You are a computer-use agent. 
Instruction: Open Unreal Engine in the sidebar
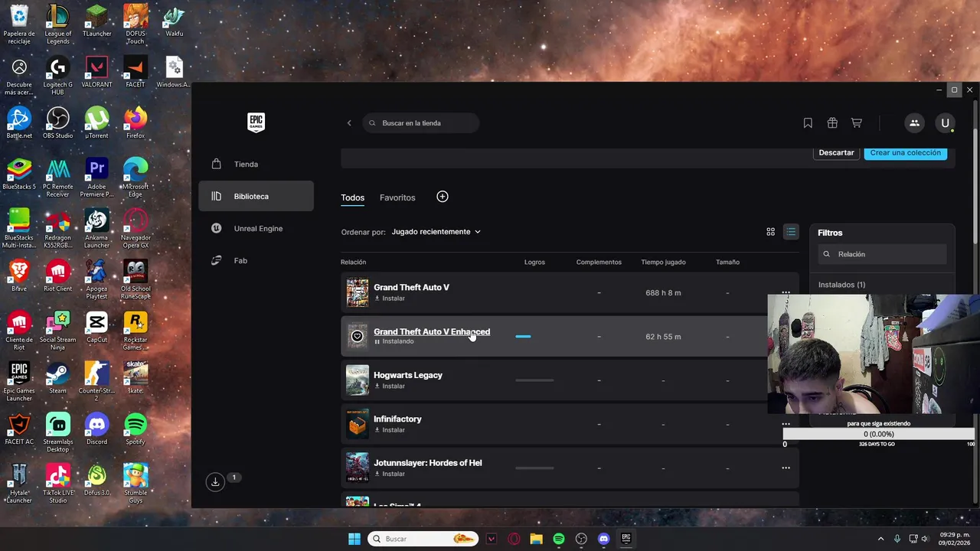point(256,228)
